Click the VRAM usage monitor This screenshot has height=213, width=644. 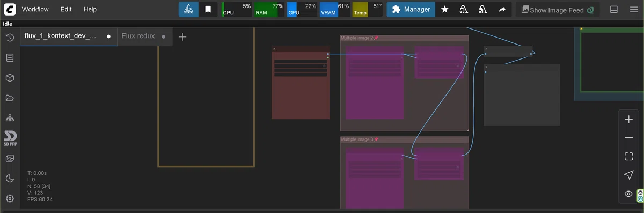334,9
